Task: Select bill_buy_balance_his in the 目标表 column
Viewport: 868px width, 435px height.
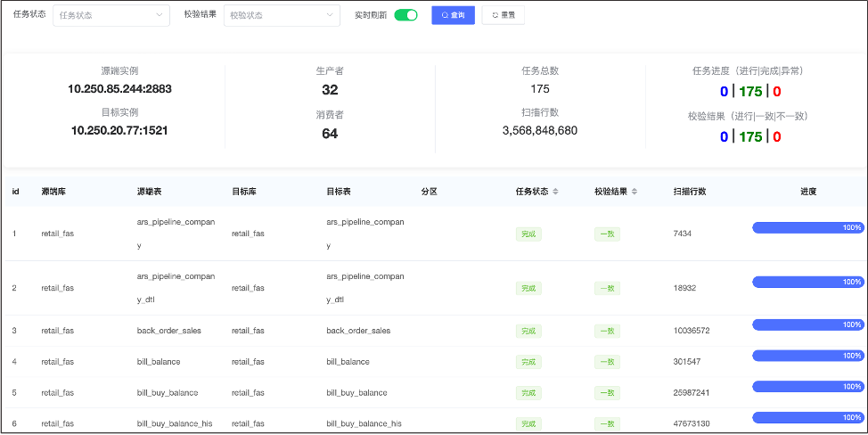Action: [x=364, y=423]
